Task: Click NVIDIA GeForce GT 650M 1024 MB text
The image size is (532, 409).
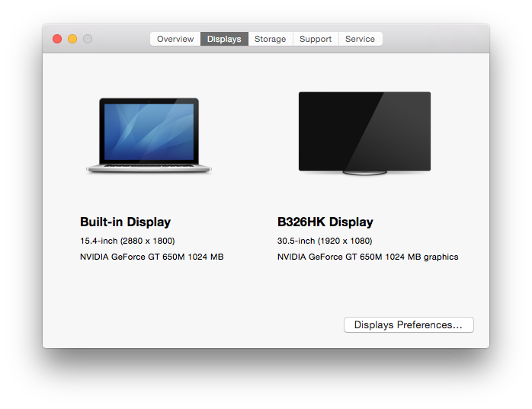Action: (152, 257)
